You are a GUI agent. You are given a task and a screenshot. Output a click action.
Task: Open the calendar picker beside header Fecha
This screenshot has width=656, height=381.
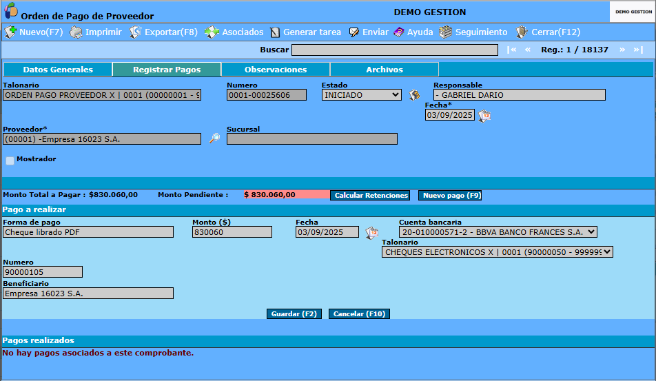point(484,115)
